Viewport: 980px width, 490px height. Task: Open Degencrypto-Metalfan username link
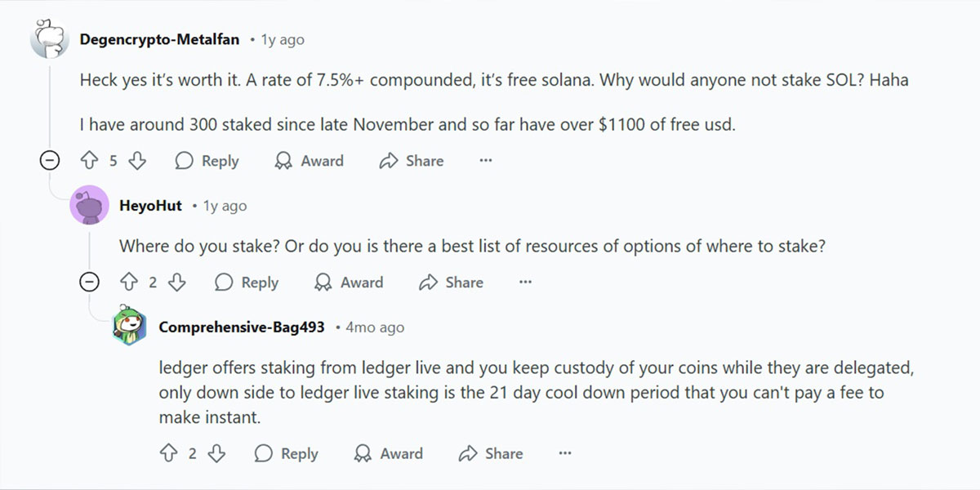tap(160, 39)
